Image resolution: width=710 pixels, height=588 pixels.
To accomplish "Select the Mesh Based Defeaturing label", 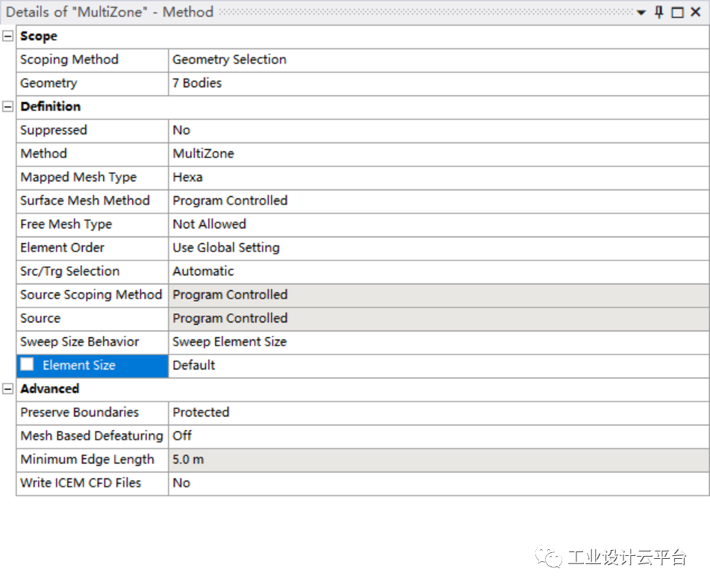I will click(92, 437).
